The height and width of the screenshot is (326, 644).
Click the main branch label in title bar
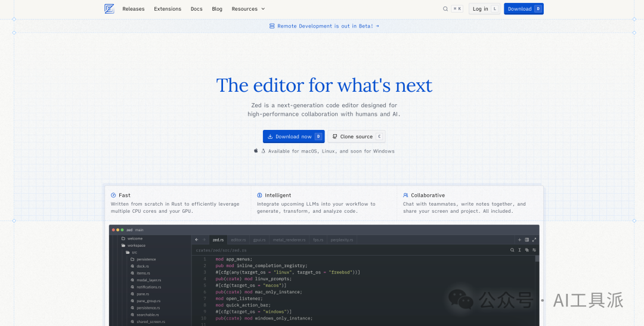139,230
